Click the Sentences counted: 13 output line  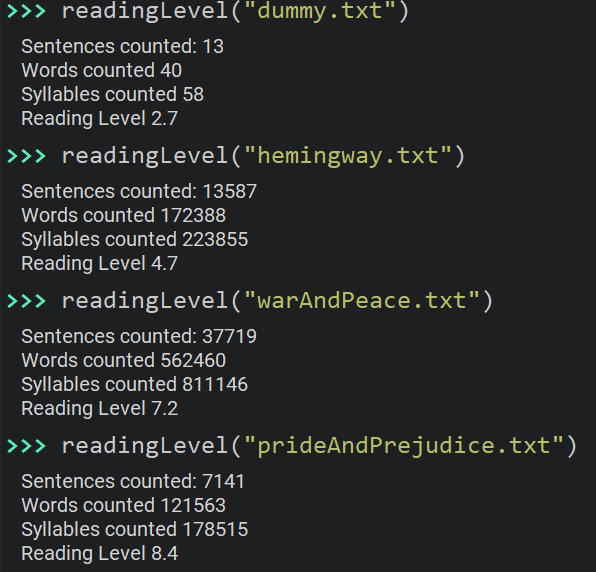pos(122,46)
